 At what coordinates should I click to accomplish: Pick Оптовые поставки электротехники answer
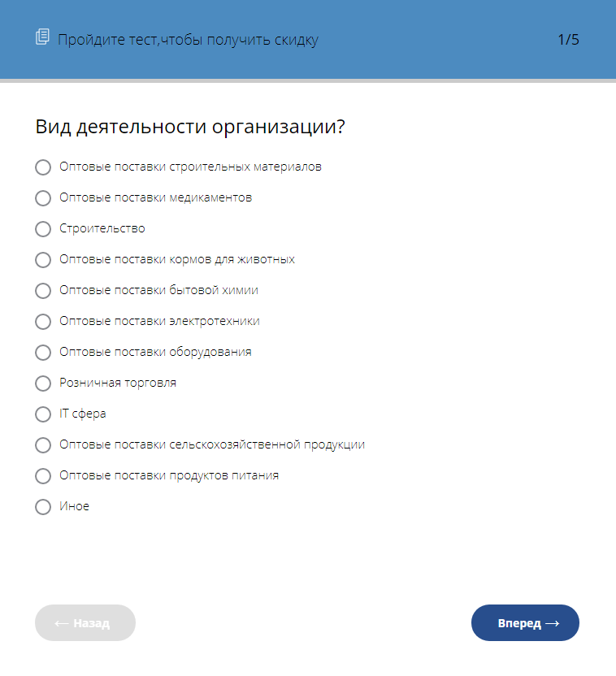pyautogui.click(x=42, y=322)
